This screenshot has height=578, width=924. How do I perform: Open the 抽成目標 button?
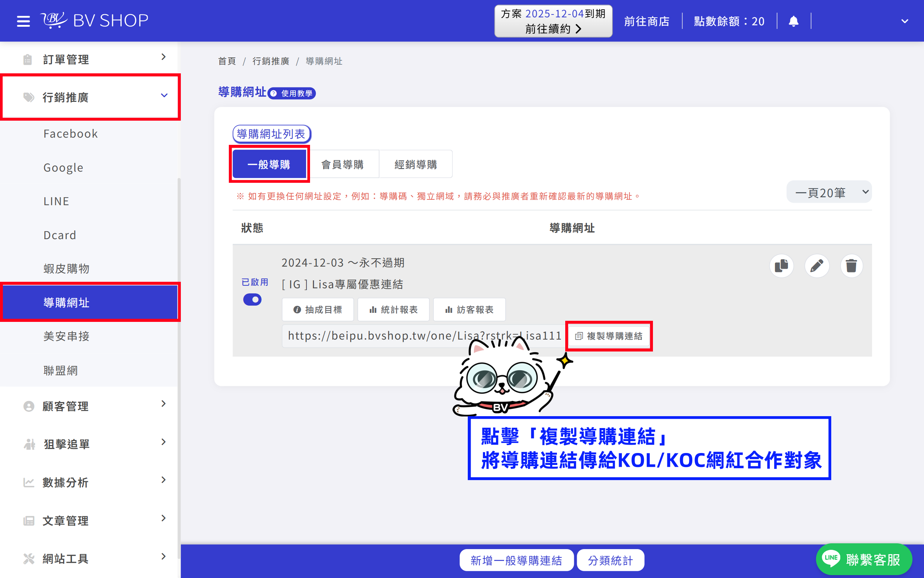pyautogui.click(x=317, y=310)
